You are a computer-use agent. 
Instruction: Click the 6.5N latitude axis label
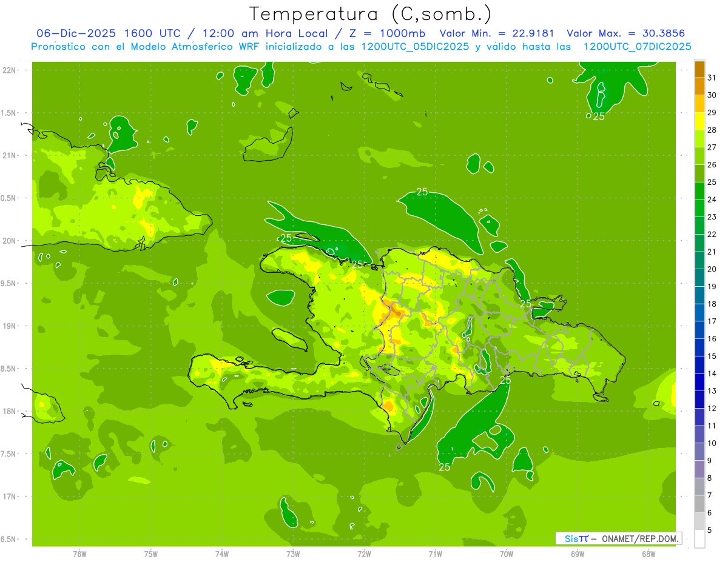8,539
